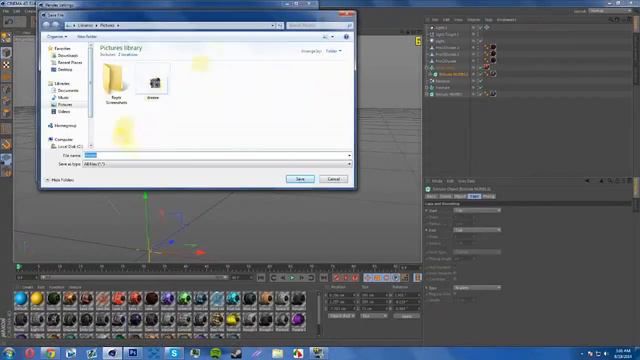Screen dimensions: 640x360
Task: Select the Royale Screenshots folder
Action: pyautogui.click(x=116, y=84)
